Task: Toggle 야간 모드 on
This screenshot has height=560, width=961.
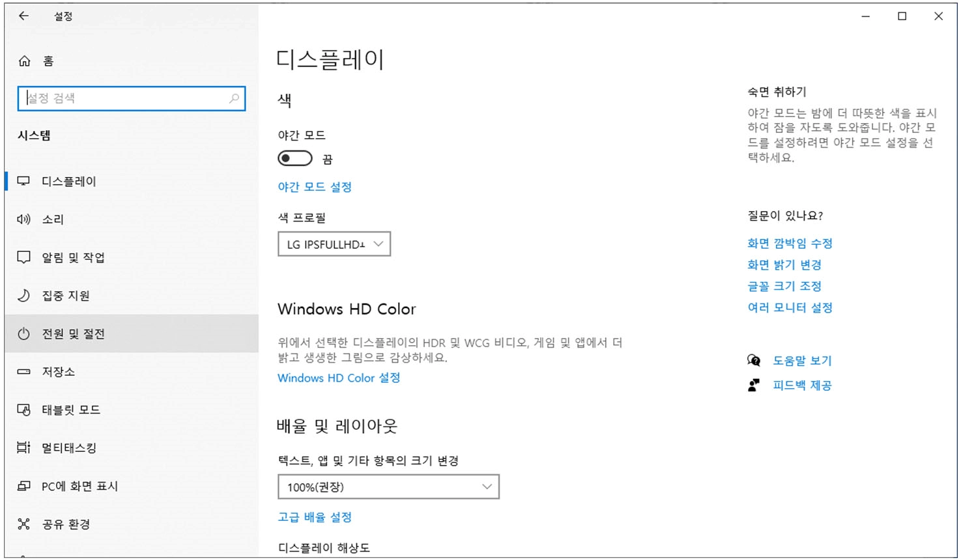Action: 294,158
